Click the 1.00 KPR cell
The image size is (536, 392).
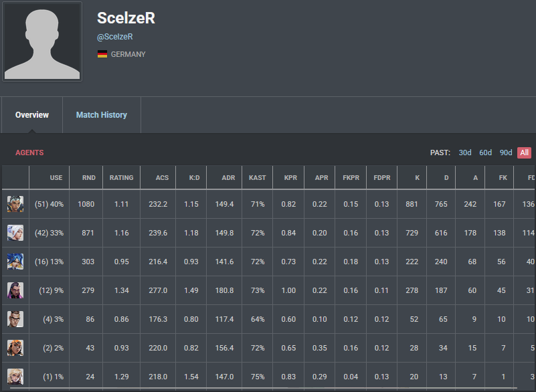click(x=288, y=290)
